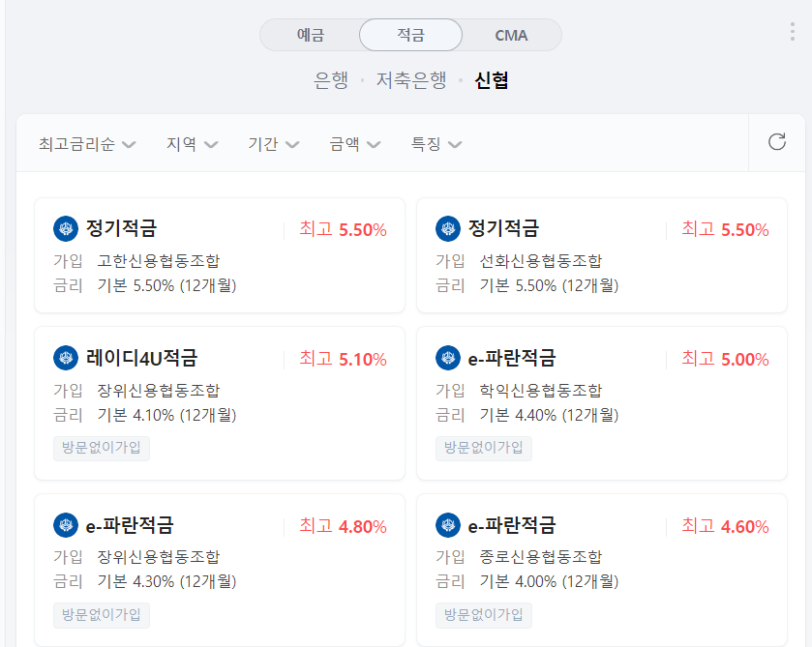The height and width of the screenshot is (647, 812).
Task: Click the 최고 5.00% rate
Action: pyautogui.click(x=725, y=359)
